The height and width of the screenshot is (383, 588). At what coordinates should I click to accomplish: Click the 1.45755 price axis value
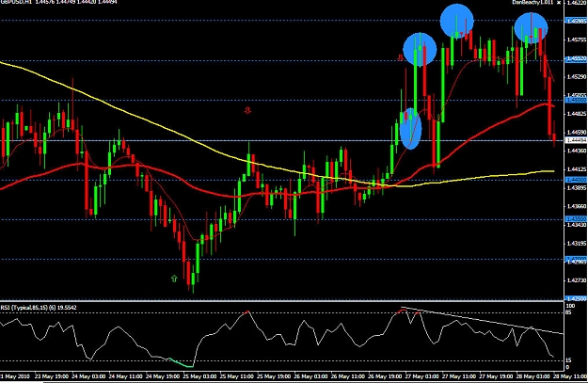(x=577, y=40)
